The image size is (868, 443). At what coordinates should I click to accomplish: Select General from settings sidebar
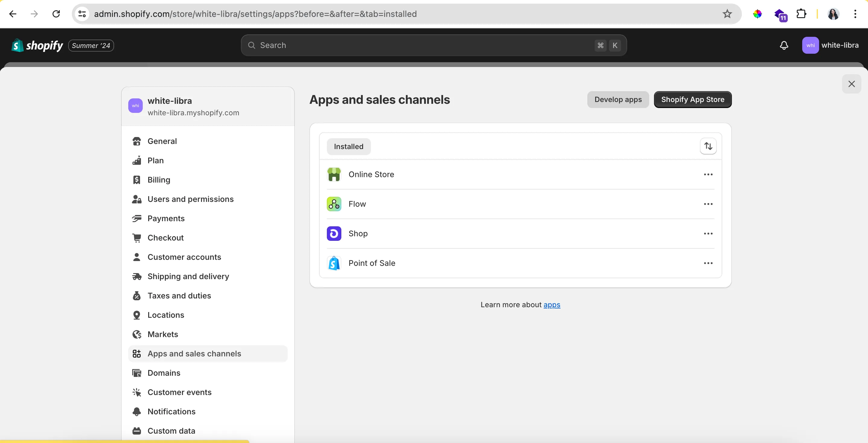(162, 141)
